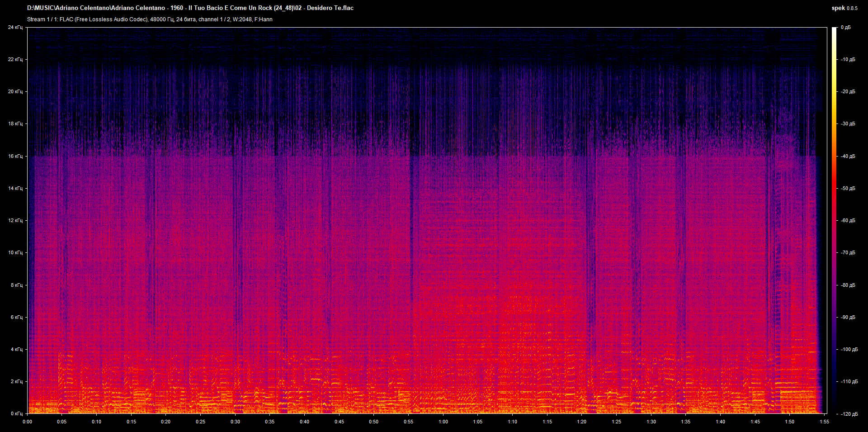Click the 0:00 time axis label
This screenshot has width=868, height=432.
[x=28, y=422]
